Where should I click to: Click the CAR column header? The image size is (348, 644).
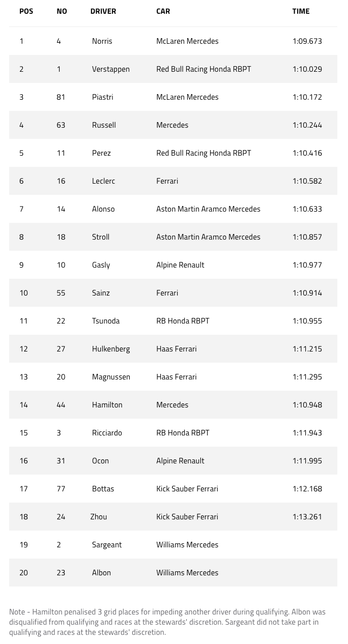coord(163,11)
